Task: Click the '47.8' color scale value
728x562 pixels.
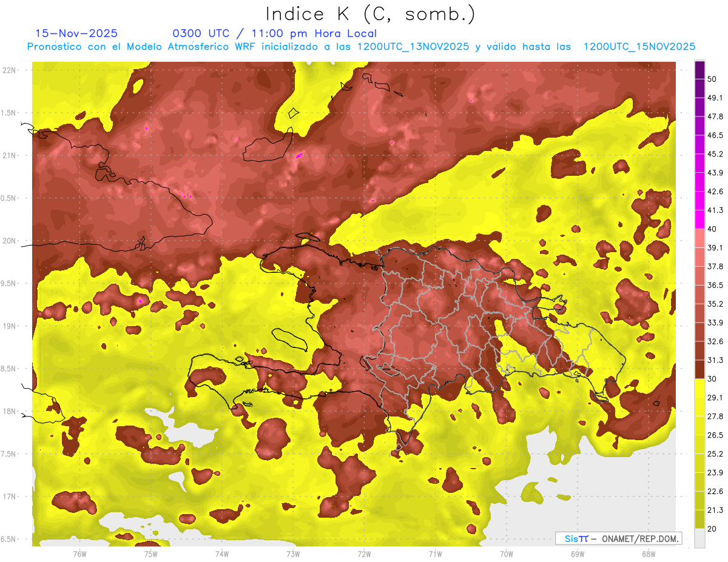Action: (x=715, y=116)
